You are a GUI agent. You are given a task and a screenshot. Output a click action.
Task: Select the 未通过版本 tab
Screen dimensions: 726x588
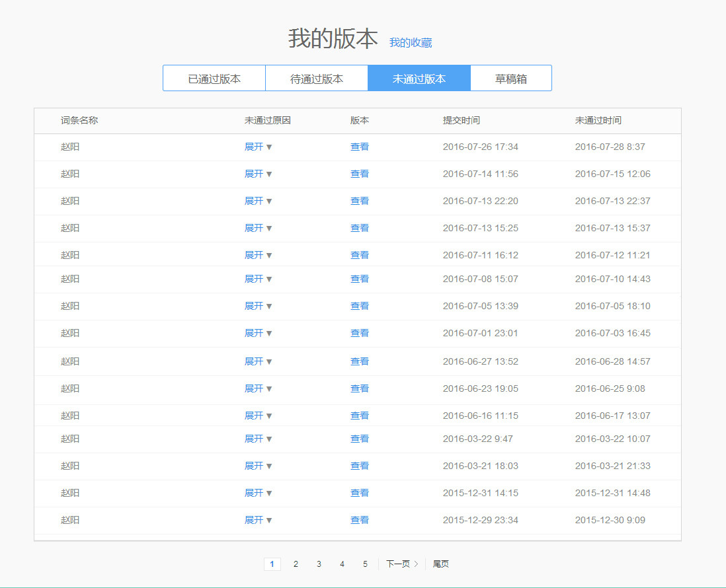click(x=419, y=78)
